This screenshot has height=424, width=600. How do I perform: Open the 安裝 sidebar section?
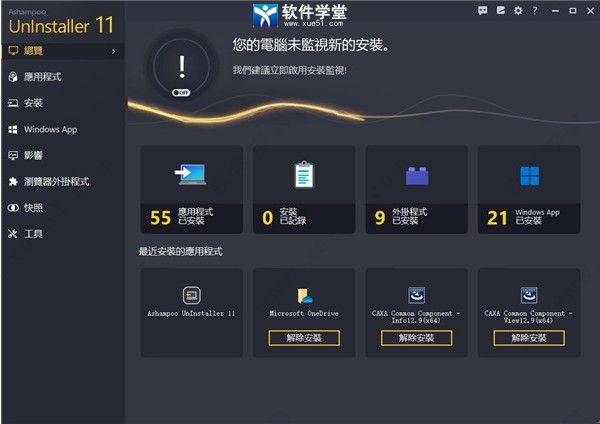[63, 103]
